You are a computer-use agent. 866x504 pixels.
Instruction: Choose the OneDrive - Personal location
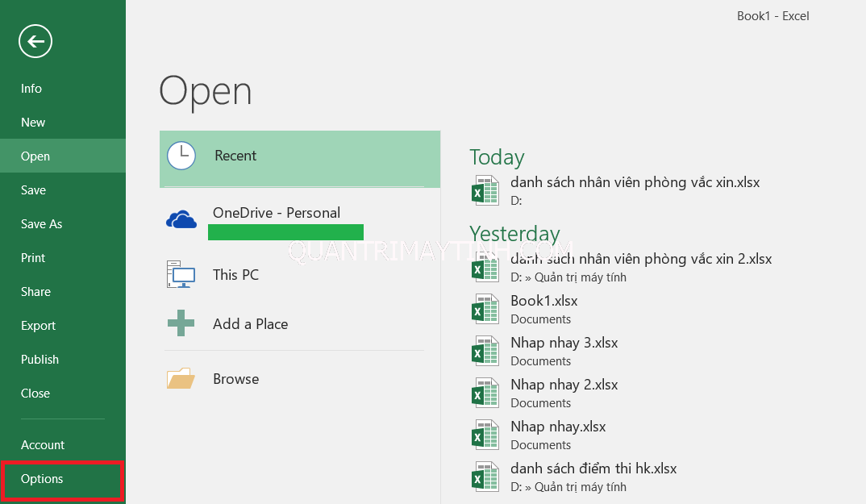coord(277,213)
